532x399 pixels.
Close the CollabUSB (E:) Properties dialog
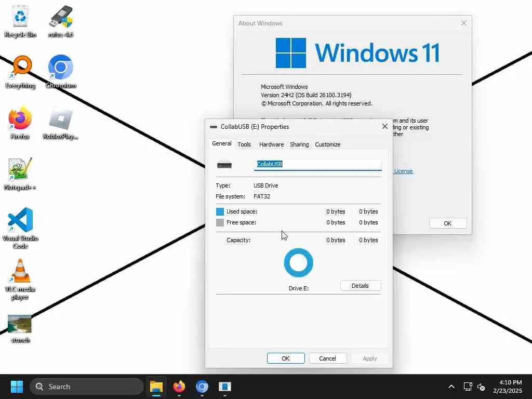click(x=385, y=126)
